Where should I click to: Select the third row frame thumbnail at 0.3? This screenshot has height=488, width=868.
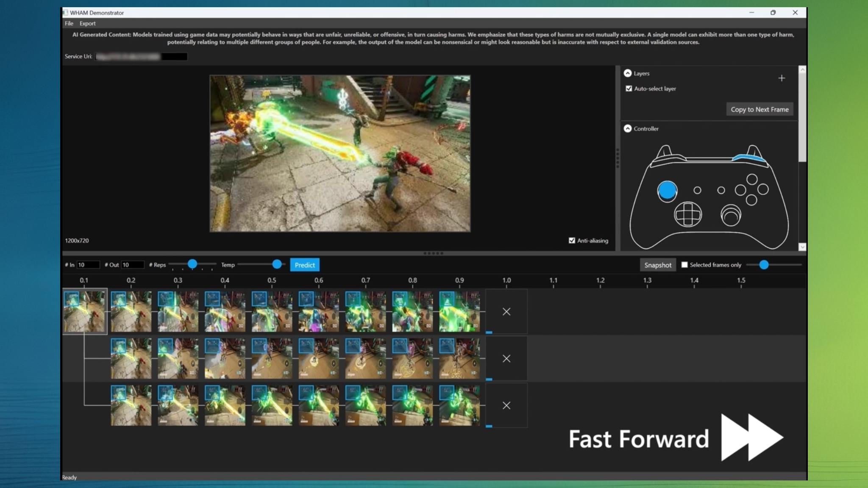(178, 405)
